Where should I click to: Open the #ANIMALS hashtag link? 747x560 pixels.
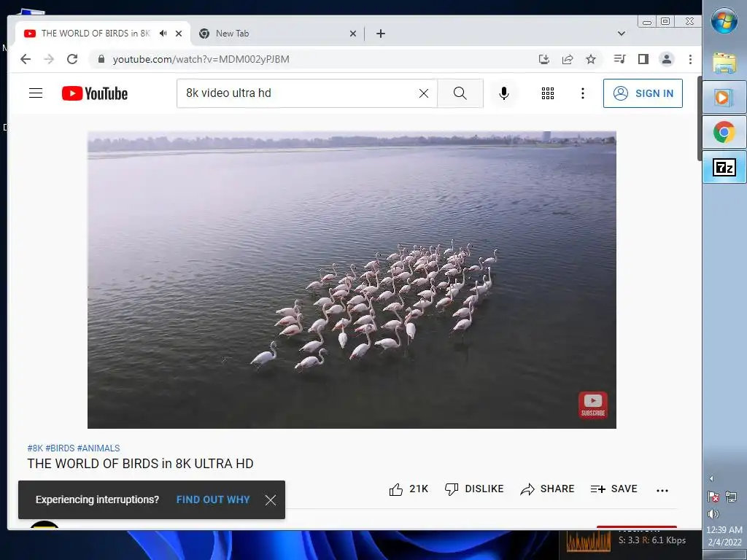coord(98,448)
